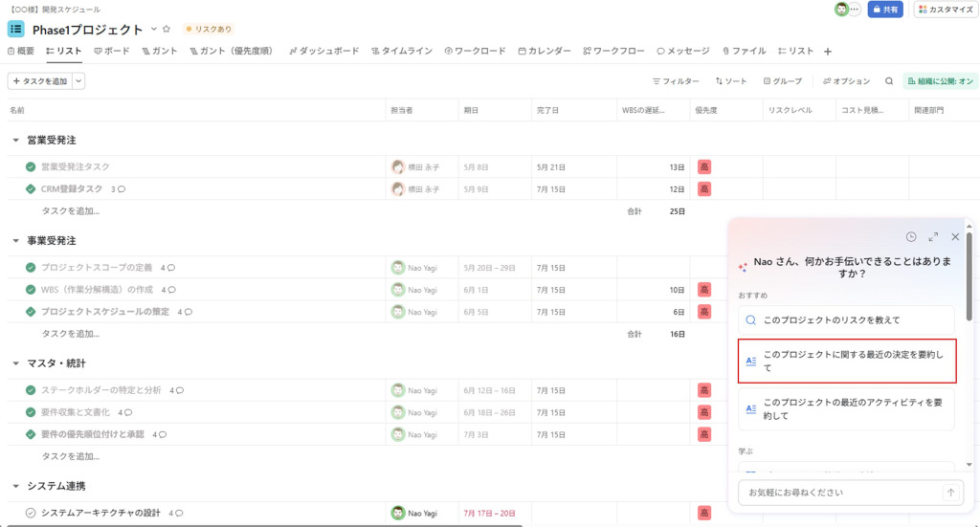Expand the AI assistant panel
This screenshot has width=980, height=527.
tap(933, 236)
